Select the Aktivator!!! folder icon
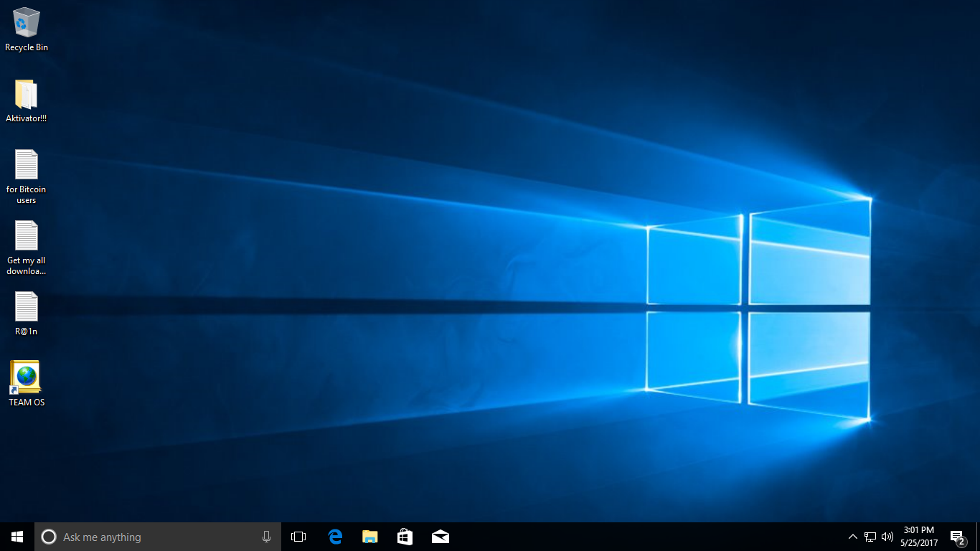Viewport: 980px width, 551px height. click(27, 101)
